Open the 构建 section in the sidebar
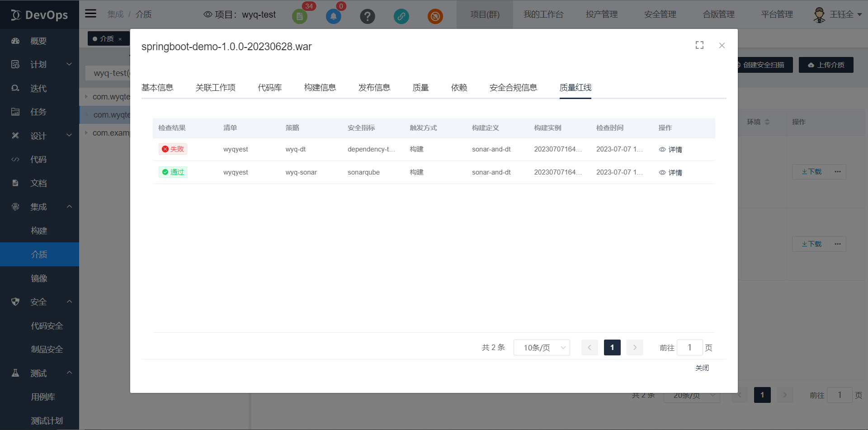The width and height of the screenshot is (868, 430). pos(39,231)
